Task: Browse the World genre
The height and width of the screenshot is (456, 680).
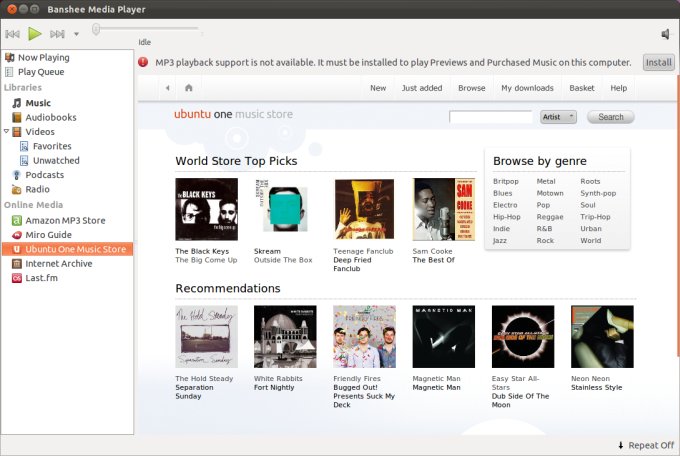Action: coord(591,240)
